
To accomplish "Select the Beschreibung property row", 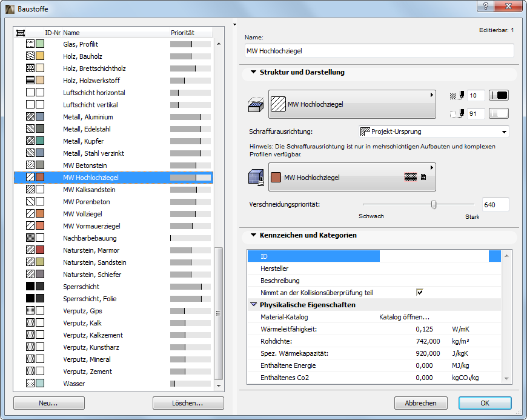I will pyautogui.click(x=374, y=281).
